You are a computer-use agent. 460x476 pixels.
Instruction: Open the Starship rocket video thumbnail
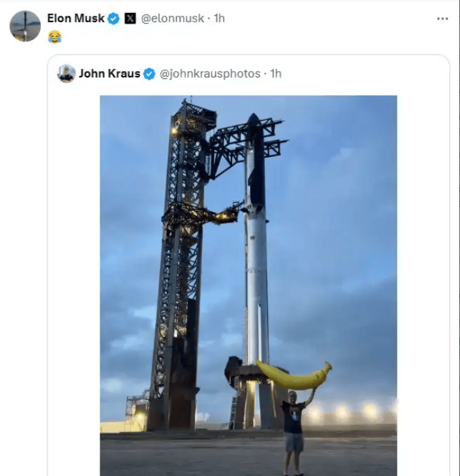(x=249, y=285)
